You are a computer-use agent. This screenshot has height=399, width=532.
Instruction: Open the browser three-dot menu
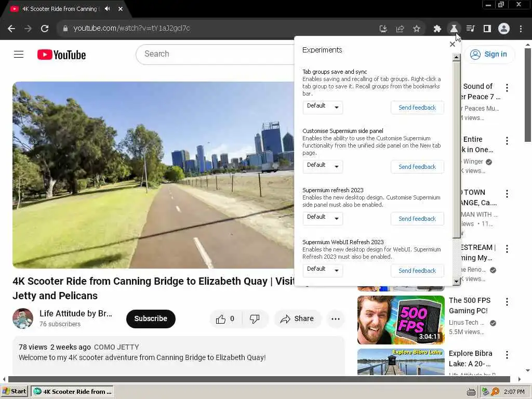[x=521, y=29]
